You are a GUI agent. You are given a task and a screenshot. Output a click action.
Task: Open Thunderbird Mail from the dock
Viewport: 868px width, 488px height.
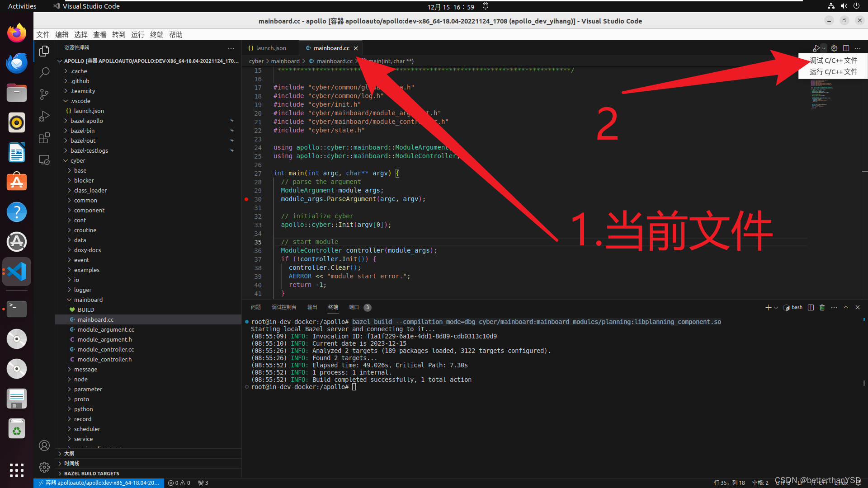click(x=17, y=63)
